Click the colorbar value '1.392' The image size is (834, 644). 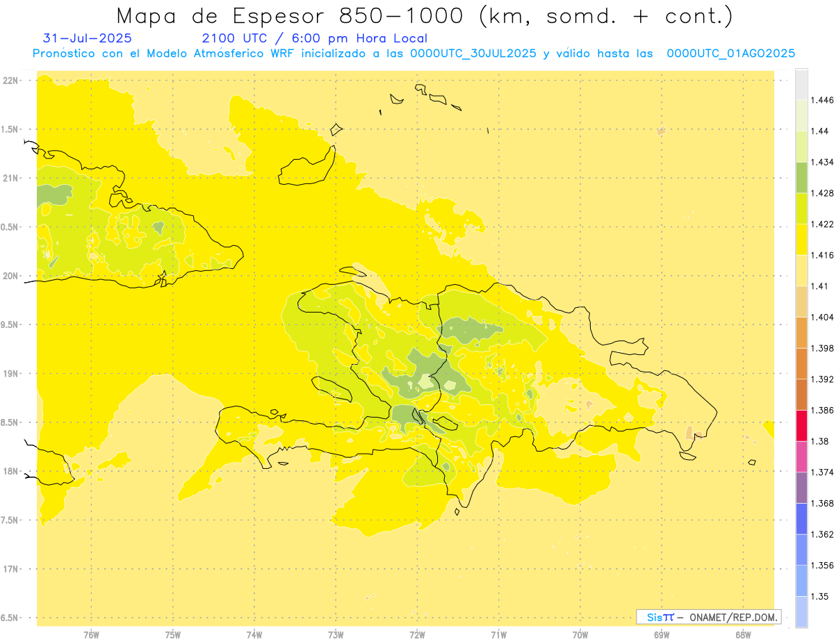823,379
